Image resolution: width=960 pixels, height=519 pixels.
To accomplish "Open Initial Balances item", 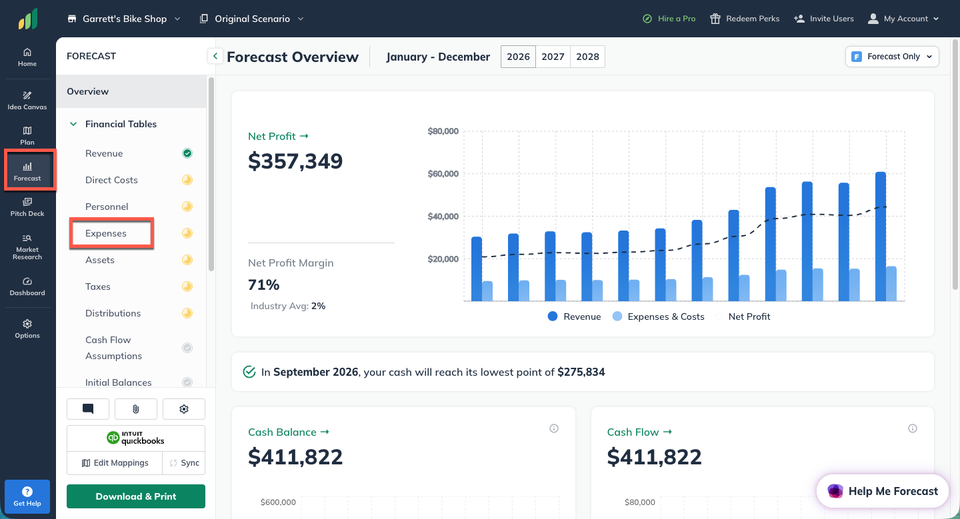I will point(118,383).
